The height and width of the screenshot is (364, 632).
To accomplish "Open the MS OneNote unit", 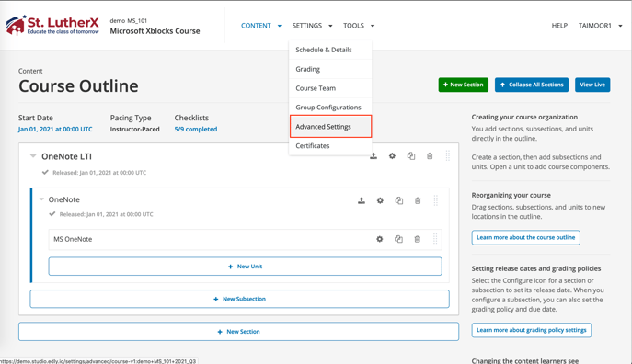I will tap(73, 239).
